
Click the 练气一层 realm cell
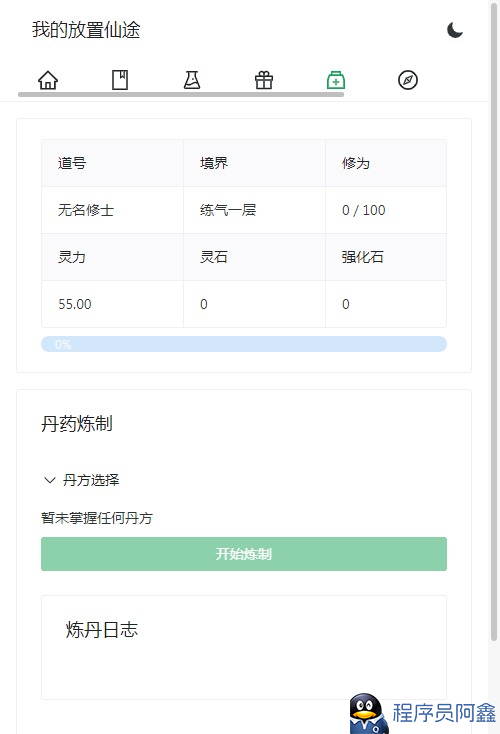[x=254, y=210]
